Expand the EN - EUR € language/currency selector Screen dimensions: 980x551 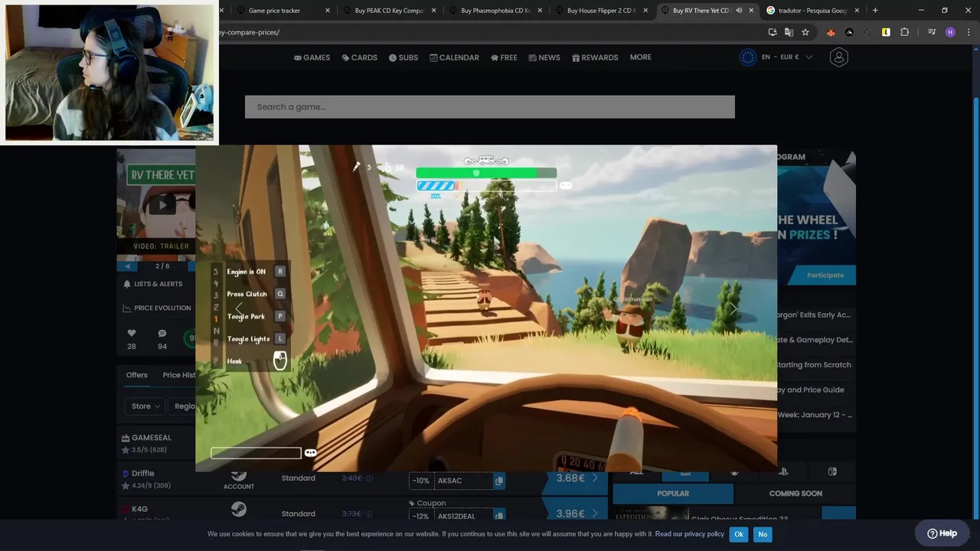(x=776, y=57)
